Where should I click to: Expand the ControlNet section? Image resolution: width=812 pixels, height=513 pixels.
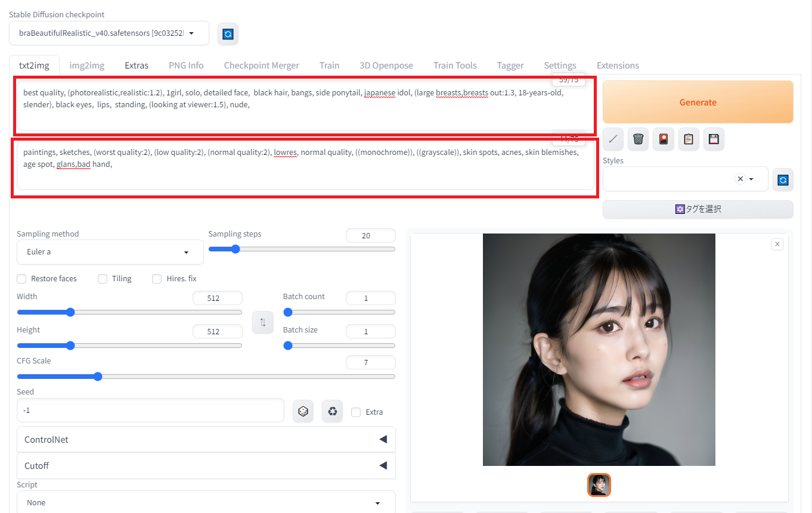point(206,439)
